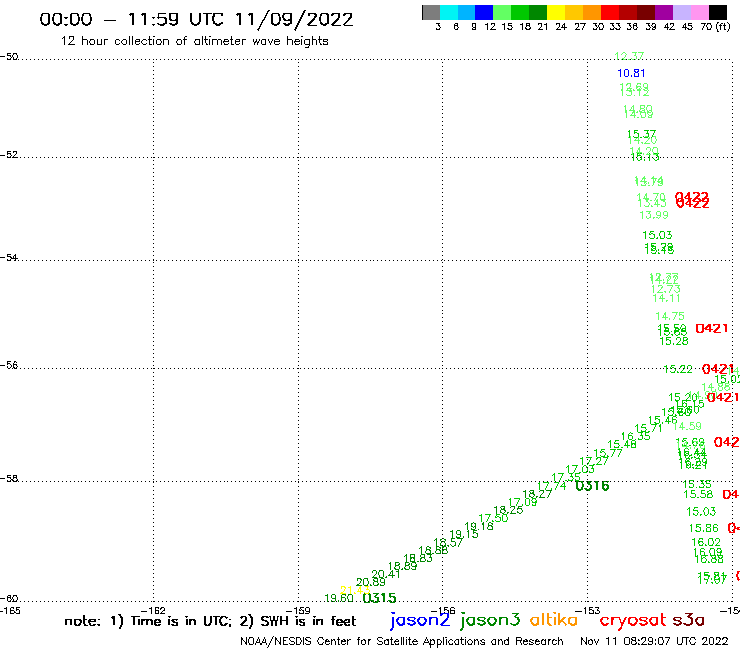Click the 15.35 wave height reading
This screenshot has height=650, width=740.
coord(697,484)
